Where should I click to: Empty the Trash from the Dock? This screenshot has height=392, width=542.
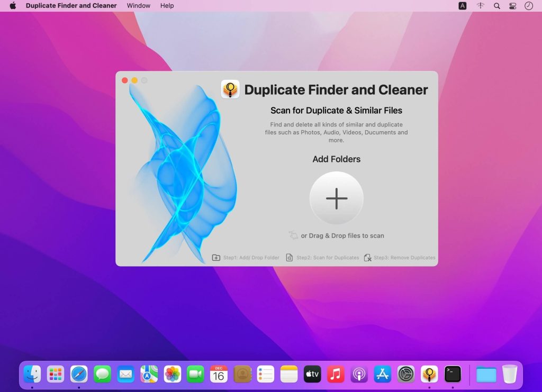(509, 374)
